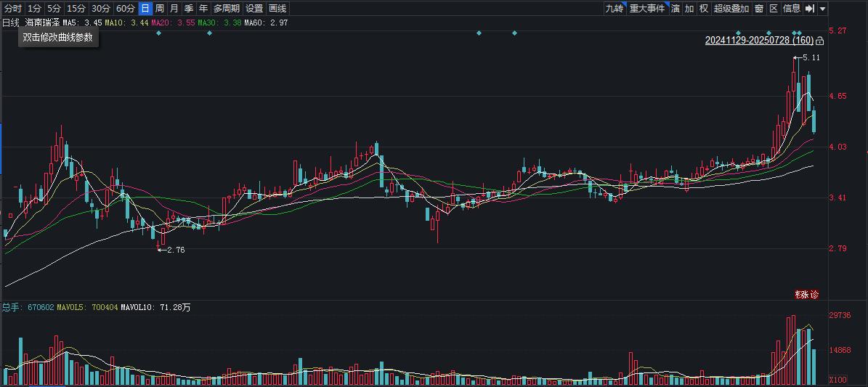
Task: Click the MAVOL5: 700404 label
Action: pyautogui.click(x=87, y=306)
